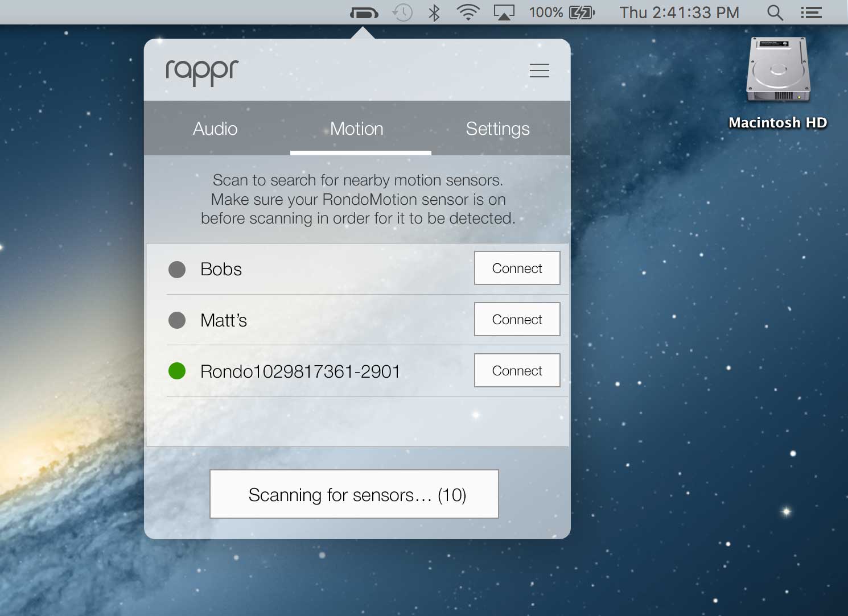Open the rappr hamburger menu

coord(539,71)
